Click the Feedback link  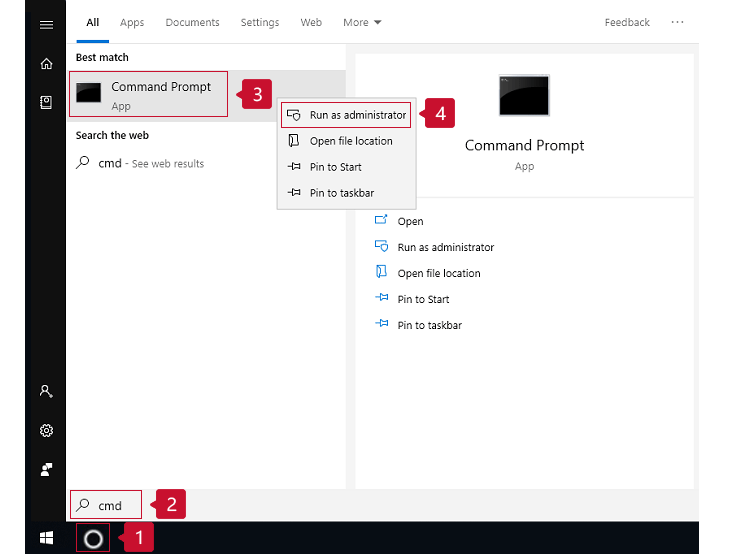tap(627, 22)
